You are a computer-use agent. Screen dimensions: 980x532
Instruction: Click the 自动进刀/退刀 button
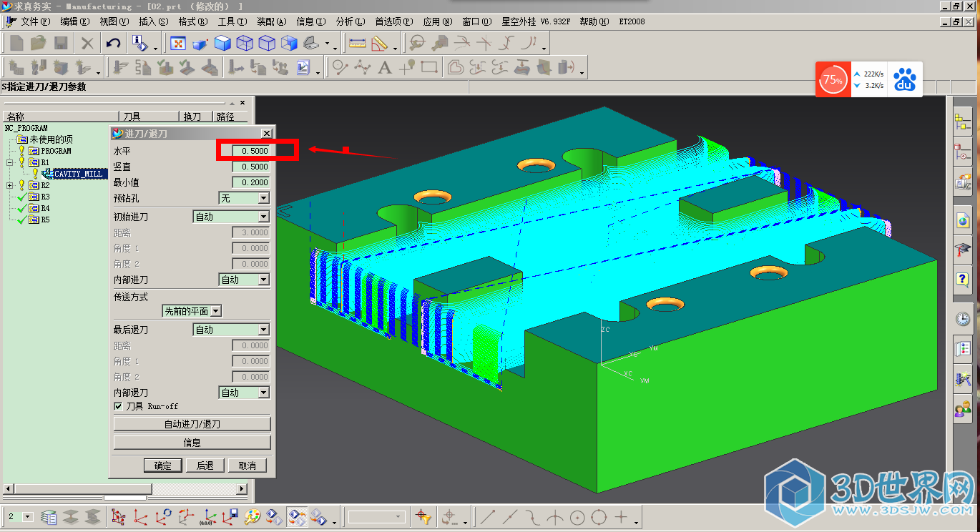[x=192, y=424]
